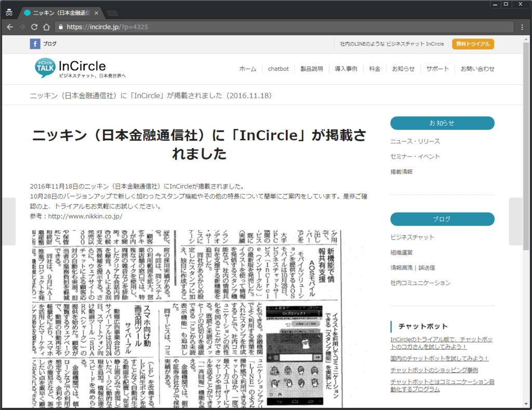532x410 pixels.
Task: Click the article title heading ニッキン…が掲載されました
Action: pyautogui.click(x=199, y=144)
